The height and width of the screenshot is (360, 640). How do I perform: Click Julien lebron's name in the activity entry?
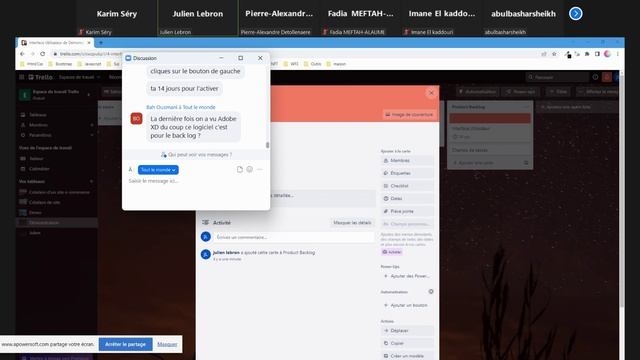(226, 253)
